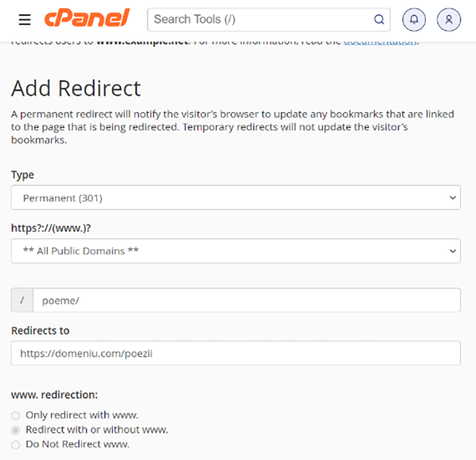The image size is (476, 460).
Task: Click the Redirects to URL field
Action: point(235,353)
